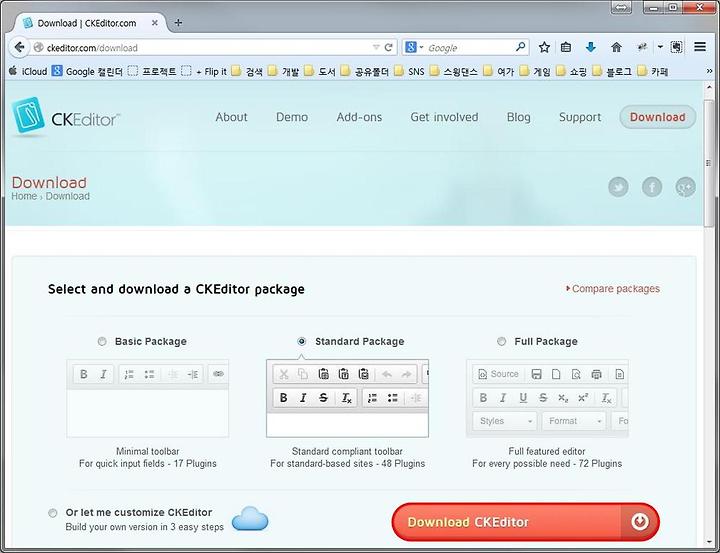Open the Blog menu item
This screenshot has height=553, width=720.
pos(518,117)
